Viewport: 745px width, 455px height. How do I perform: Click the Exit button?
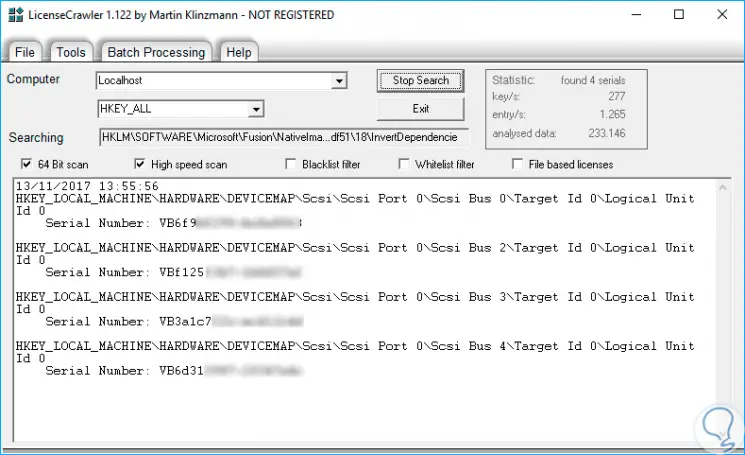[420, 108]
